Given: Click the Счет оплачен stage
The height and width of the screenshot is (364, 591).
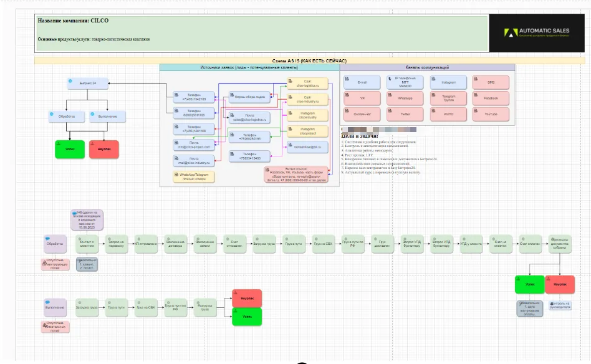Looking at the screenshot, I should pos(531,244).
